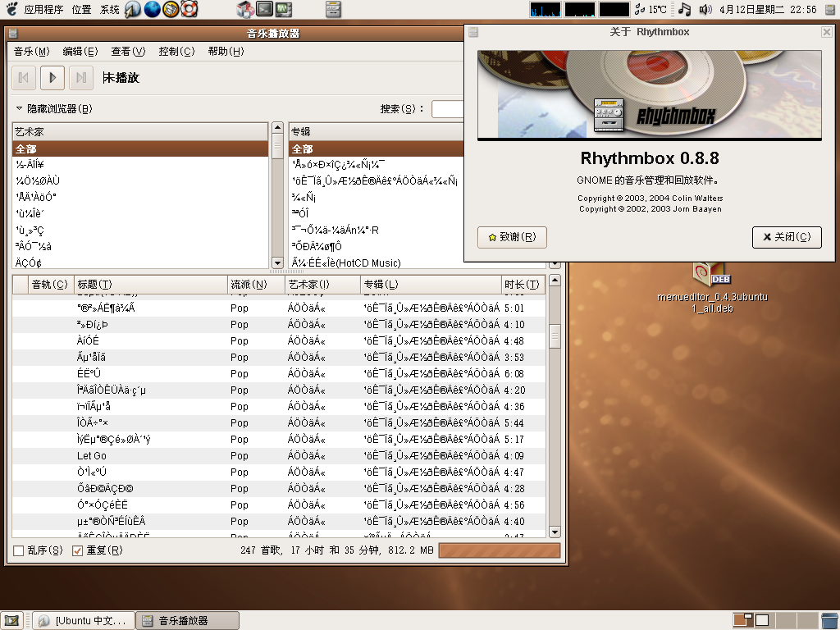Image resolution: width=840 pixels, height=630 pixels.
Task: Open the trash icon in bottom panel
Action: (x=829, y=621)
